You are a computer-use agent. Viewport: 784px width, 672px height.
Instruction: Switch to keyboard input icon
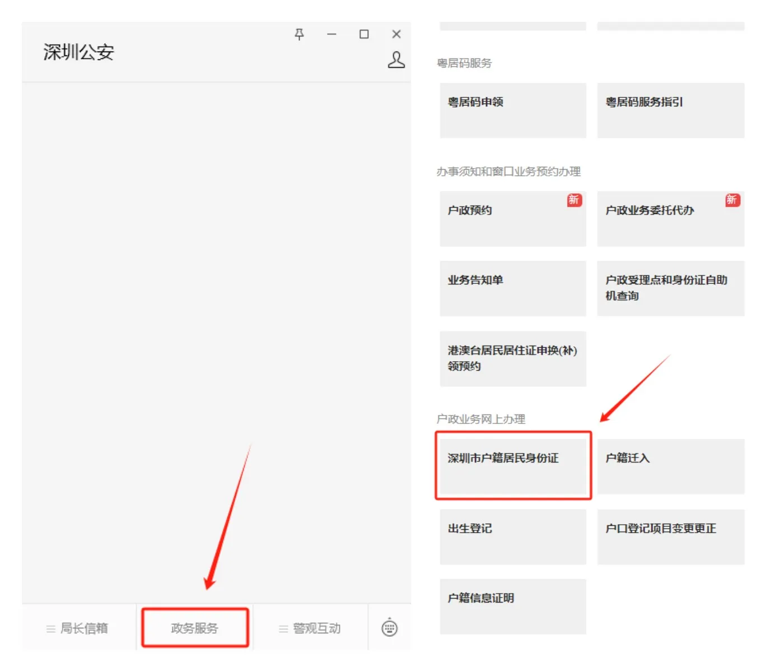pyautogui.click(x=390, y=628)
